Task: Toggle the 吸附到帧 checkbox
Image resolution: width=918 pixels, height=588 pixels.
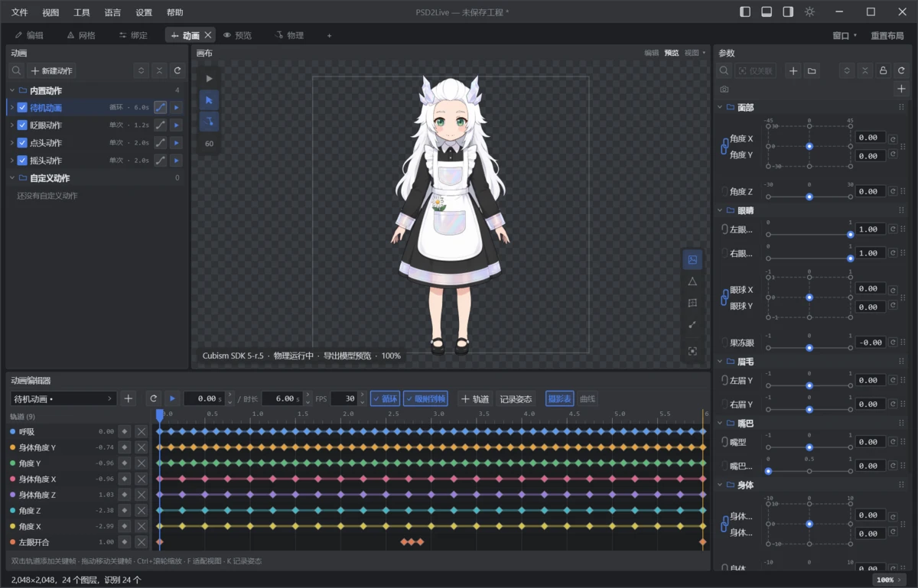Action: (x=425, y=398)
